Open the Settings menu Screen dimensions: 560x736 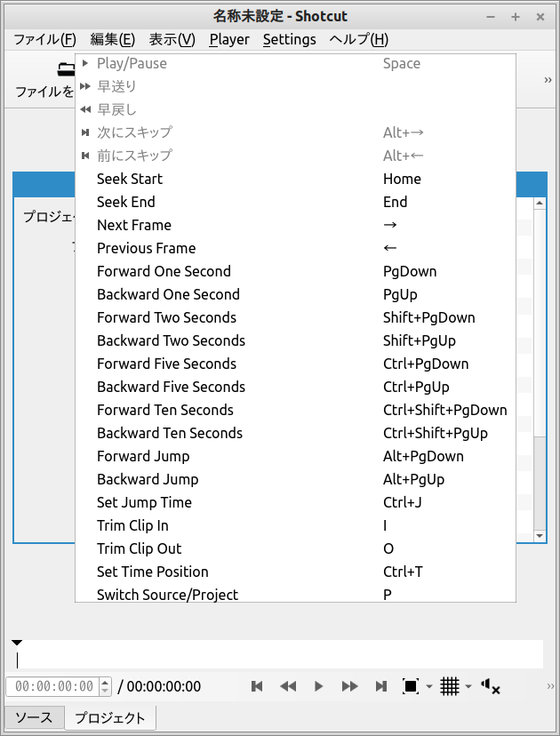pos(289,39)
